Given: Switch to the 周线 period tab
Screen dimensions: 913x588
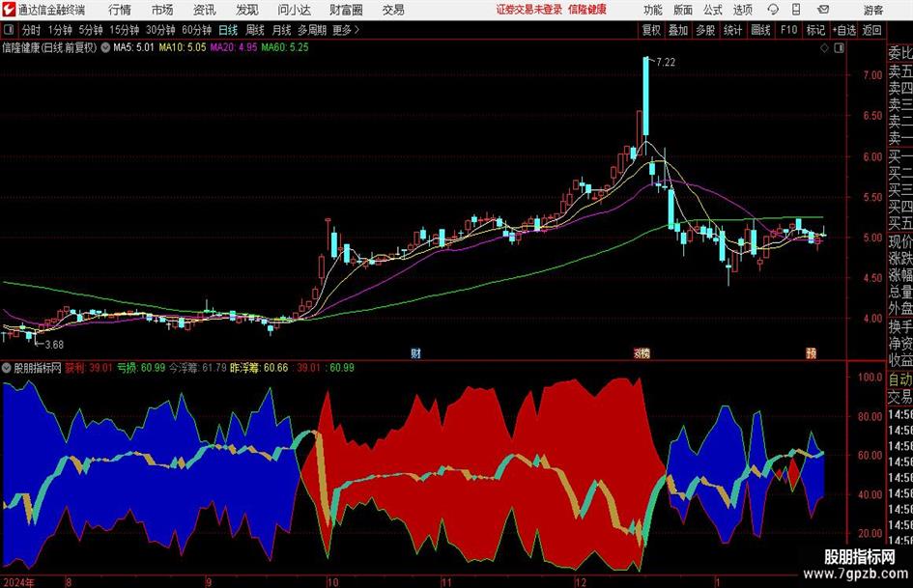Looking at the screenshot, I should (255, 30).
